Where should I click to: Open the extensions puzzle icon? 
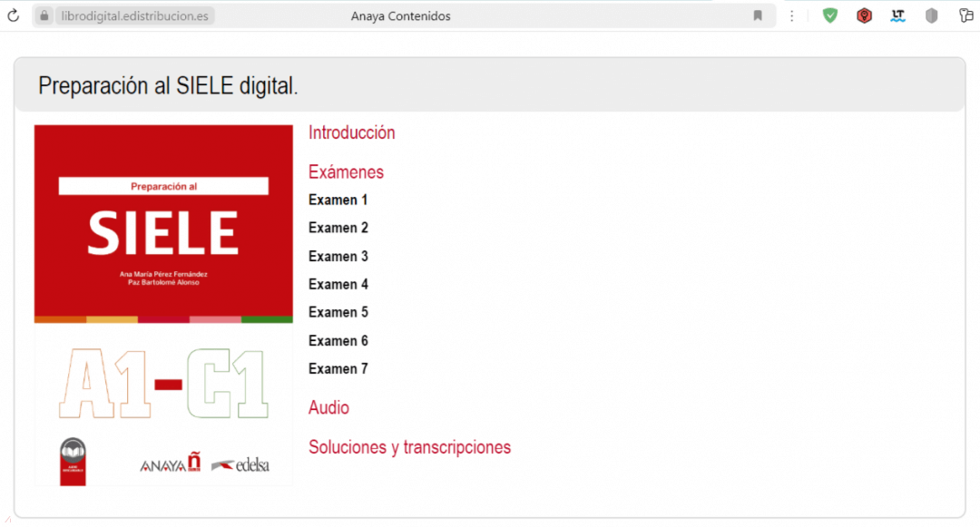(x=966, y=15)
